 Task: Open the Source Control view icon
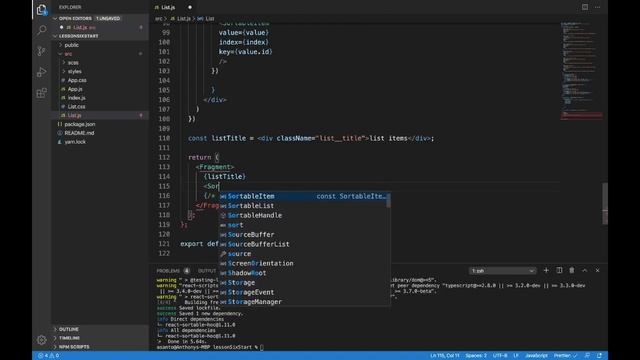pyautogui.click(x=42, y=51)
